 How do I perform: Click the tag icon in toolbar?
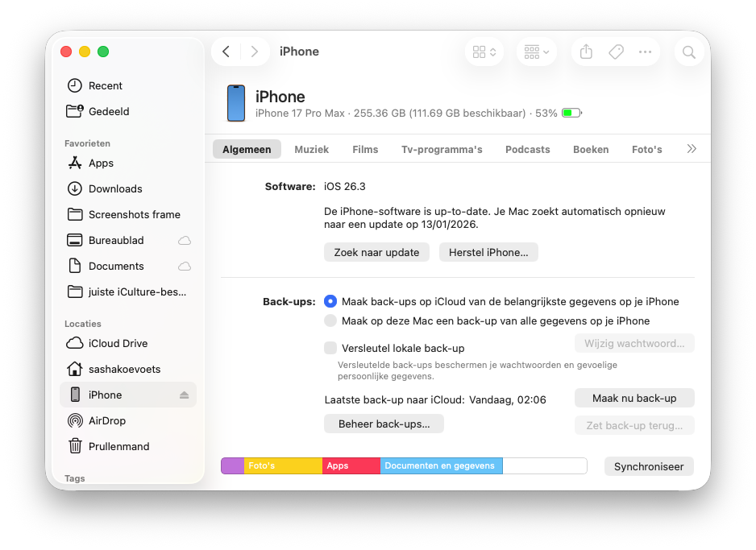click(x=616, y=52)
